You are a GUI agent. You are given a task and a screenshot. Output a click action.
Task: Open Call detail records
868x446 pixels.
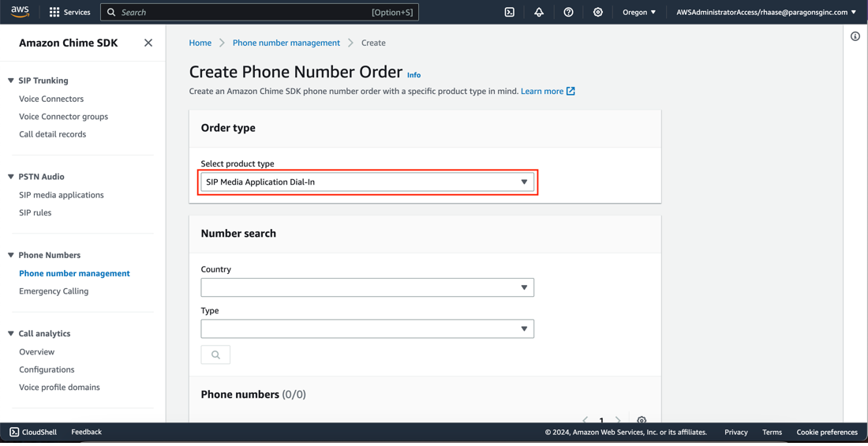[x=53, y=134]
